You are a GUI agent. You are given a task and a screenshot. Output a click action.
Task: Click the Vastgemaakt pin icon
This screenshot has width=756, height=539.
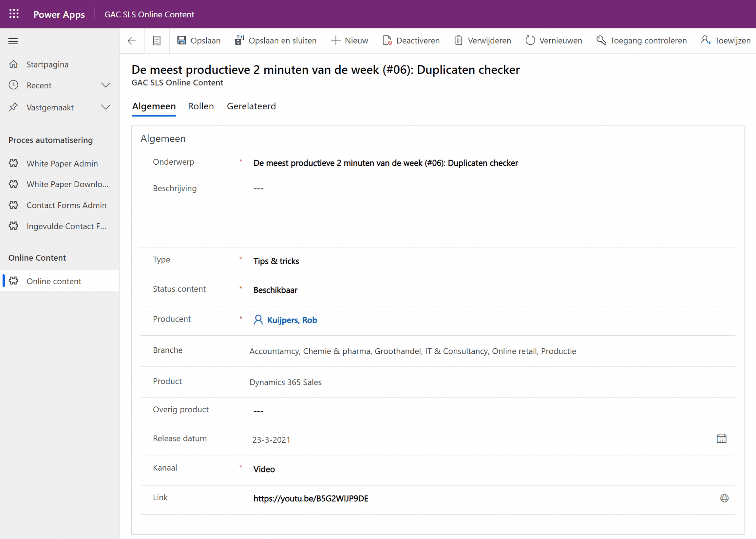[14, 107]
